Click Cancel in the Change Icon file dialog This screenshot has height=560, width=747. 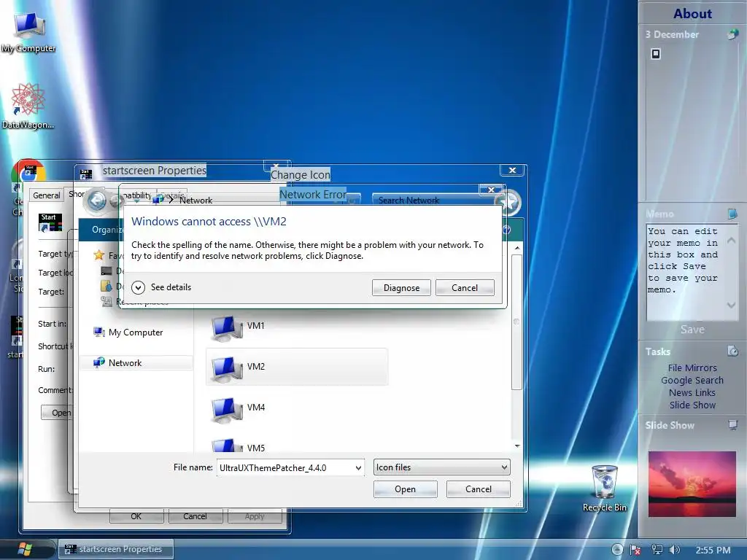[479, 489]
